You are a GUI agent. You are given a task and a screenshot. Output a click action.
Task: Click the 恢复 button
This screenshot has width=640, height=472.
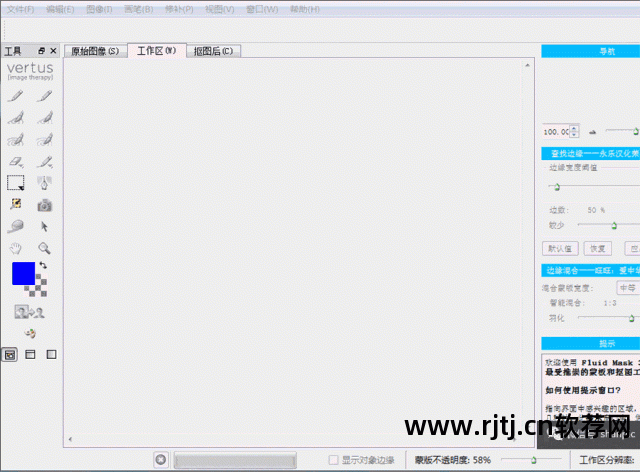point(598,248)
